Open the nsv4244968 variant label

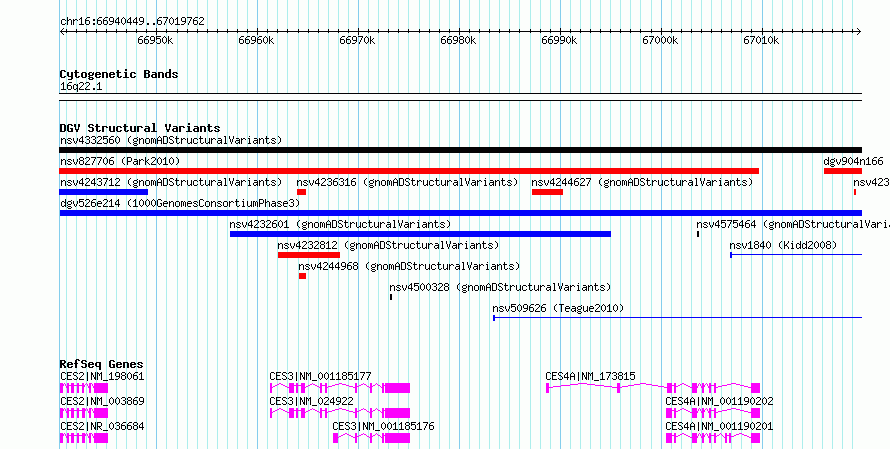[409, 266]
